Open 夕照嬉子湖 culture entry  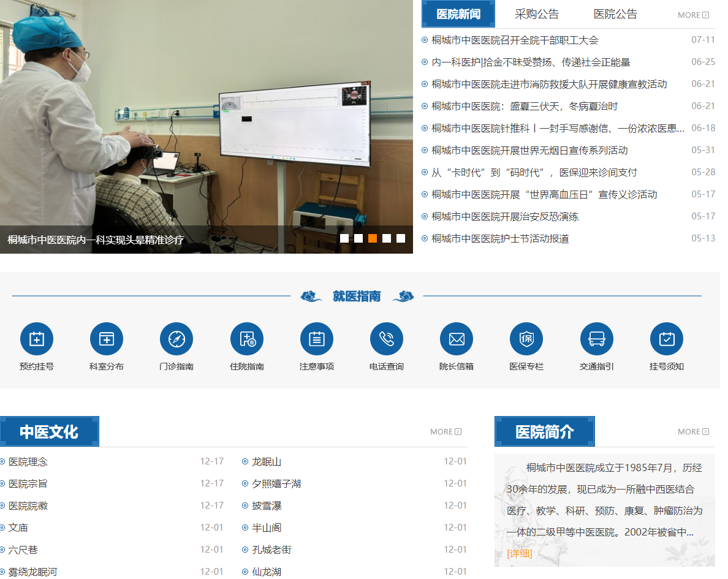pyautogui.click(x=276, y=483)
